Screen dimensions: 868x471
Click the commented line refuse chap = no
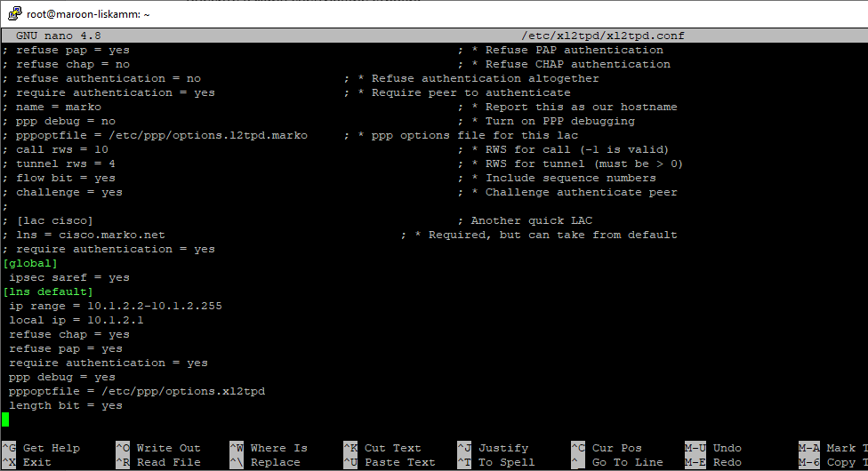pos(66,64)
